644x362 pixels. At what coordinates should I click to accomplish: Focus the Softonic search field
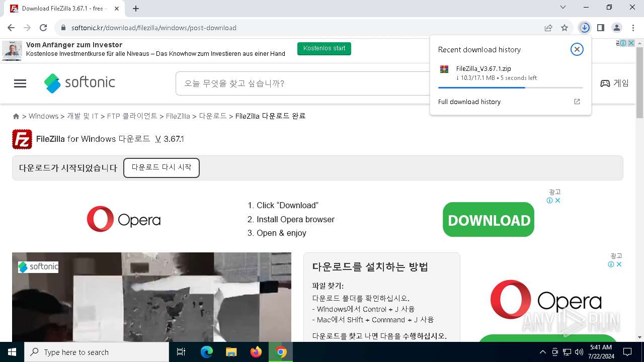click(x=302, y=83)
